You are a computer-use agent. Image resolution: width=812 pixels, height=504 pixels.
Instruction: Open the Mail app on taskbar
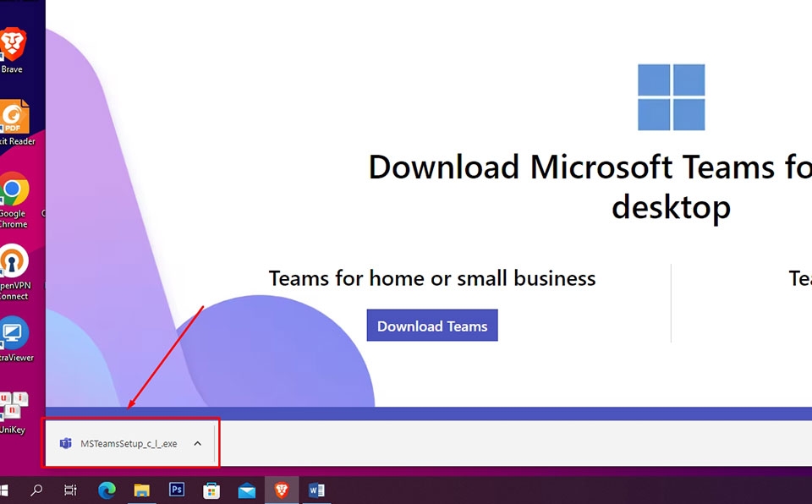coord(246,490)
